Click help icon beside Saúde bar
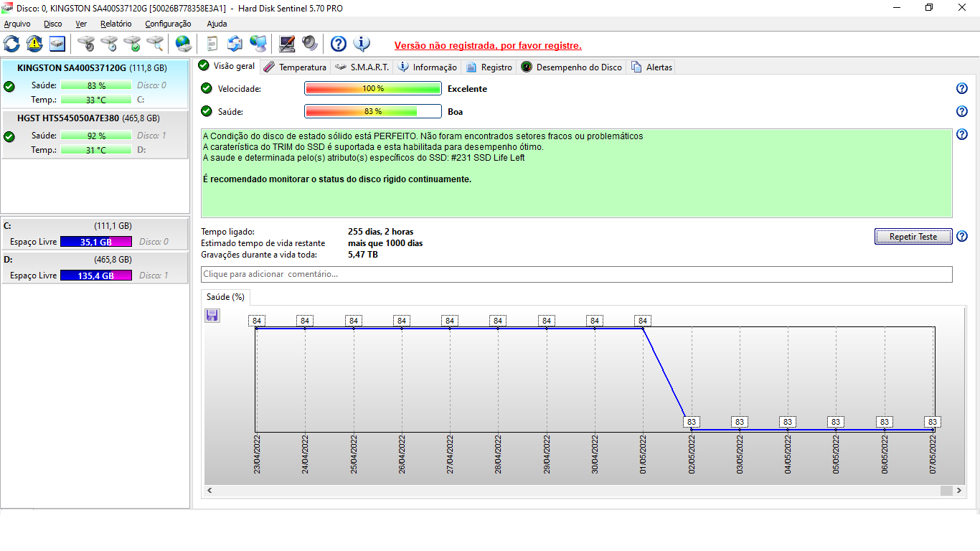 pos(962,112)
